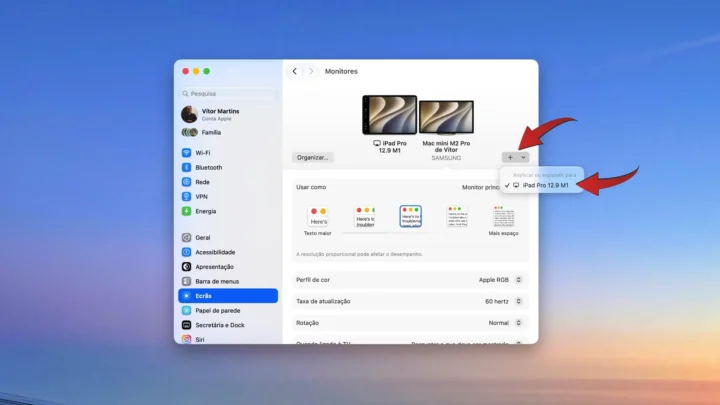Go forward with the right chevron
The height and width of the screenshot is (405, 720).
[x=311, y=71]
